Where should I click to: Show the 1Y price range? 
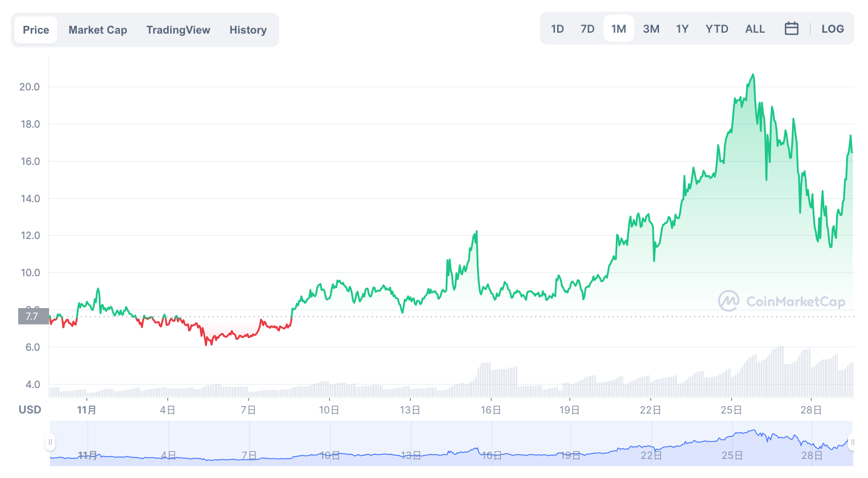(682, 29)
